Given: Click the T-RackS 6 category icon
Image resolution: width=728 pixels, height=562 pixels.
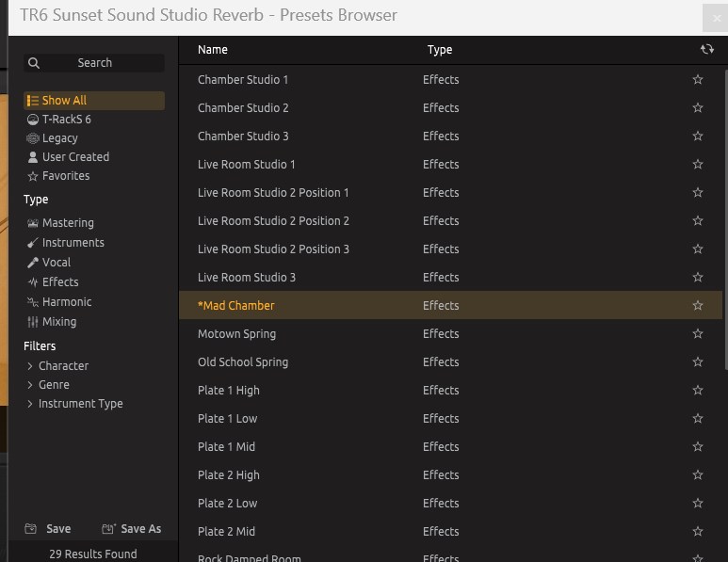Looking at the screenshot, I should [33, 120].
